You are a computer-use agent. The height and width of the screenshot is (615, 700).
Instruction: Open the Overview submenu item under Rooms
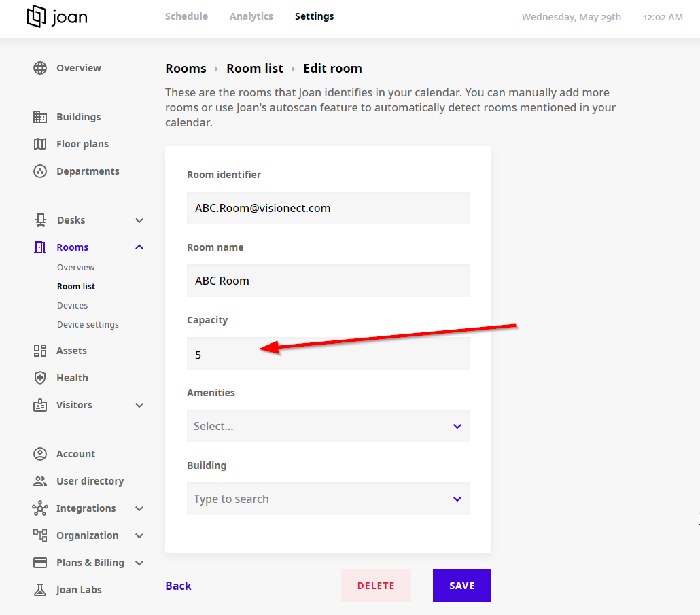[76, 267]
